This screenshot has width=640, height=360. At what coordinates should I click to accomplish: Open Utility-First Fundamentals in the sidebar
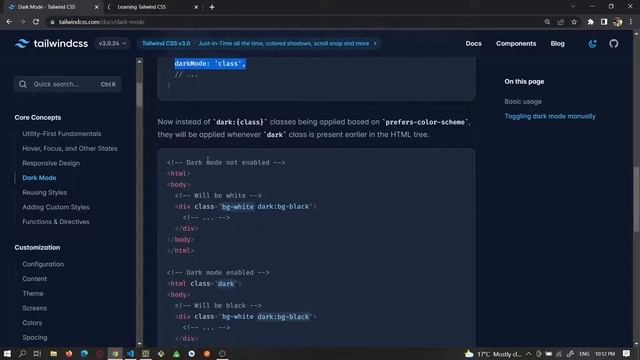(x=62, y=134)
